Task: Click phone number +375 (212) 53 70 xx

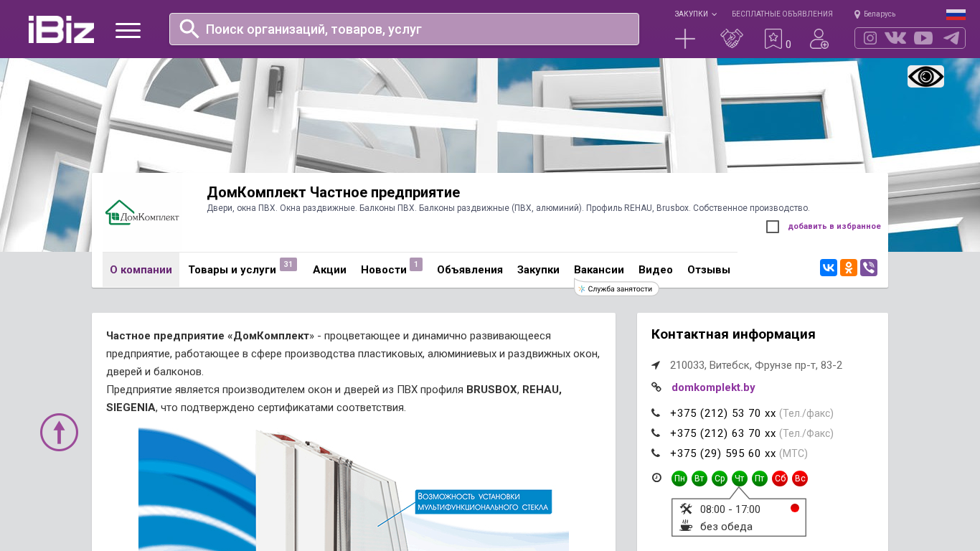Action: pyautogui.click(x=723, y=413)
